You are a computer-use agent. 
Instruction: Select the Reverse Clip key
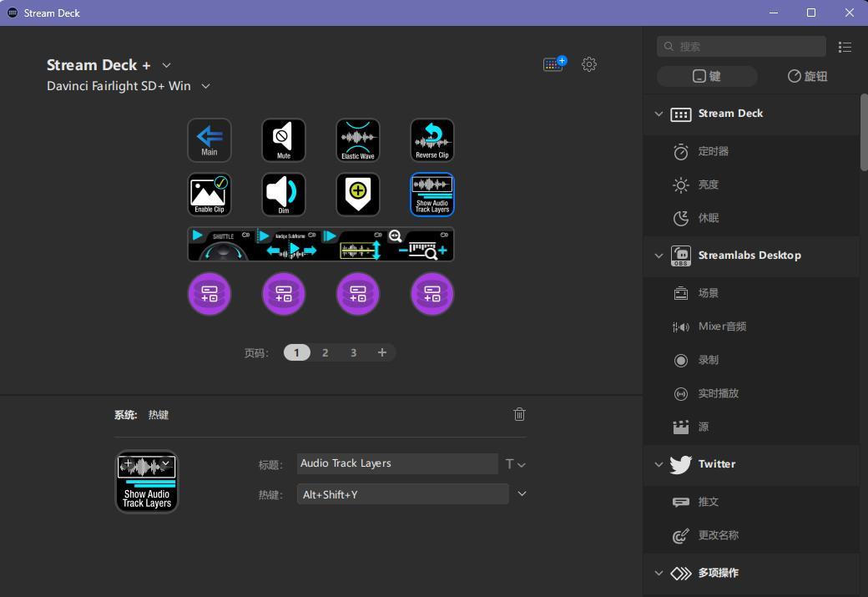[x=431, y=140]
